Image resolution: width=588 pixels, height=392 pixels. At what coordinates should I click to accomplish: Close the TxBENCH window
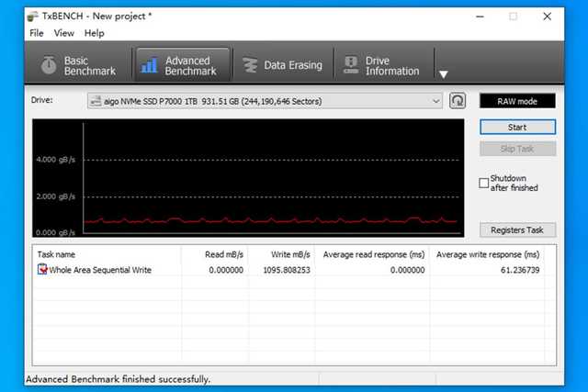[x=548, y=17]
